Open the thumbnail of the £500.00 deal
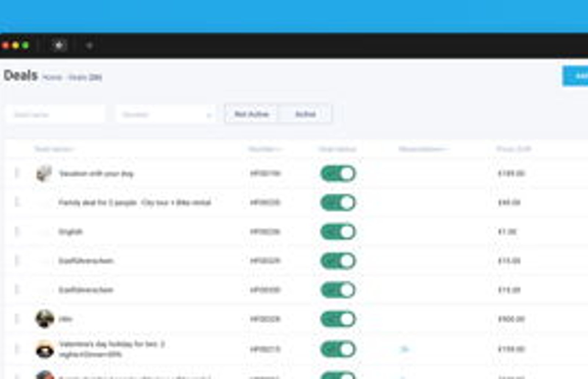 [45, 319]
